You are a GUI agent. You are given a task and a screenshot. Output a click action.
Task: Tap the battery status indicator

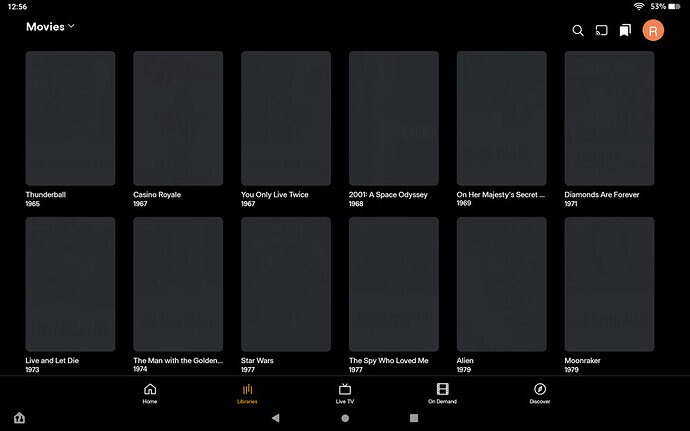click(665, 6)
